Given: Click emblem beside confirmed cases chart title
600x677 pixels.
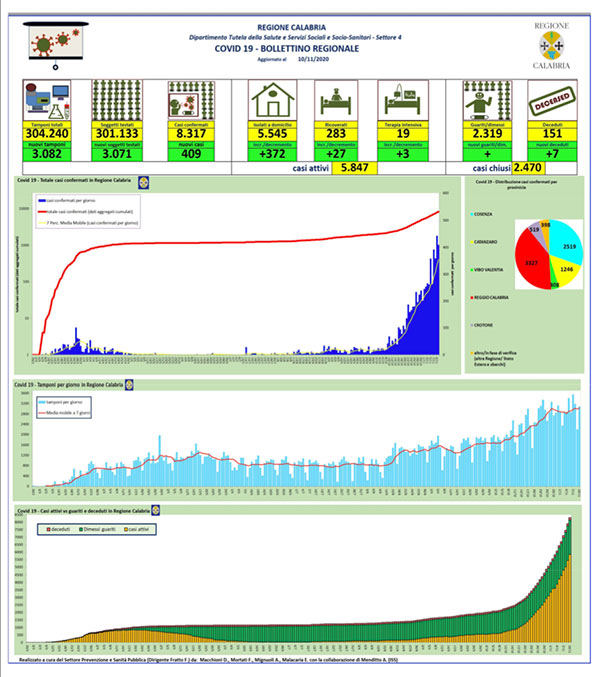Looking at the screenshot, I should point(144,182).
